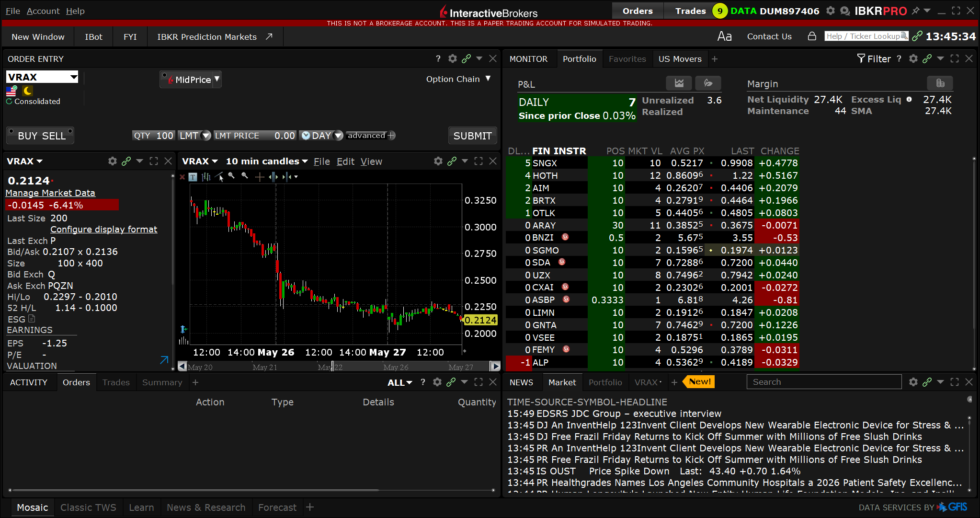Click Configure display format link
Image resolution: width=980 pixels, height=518 pixels.
point(103,229)
